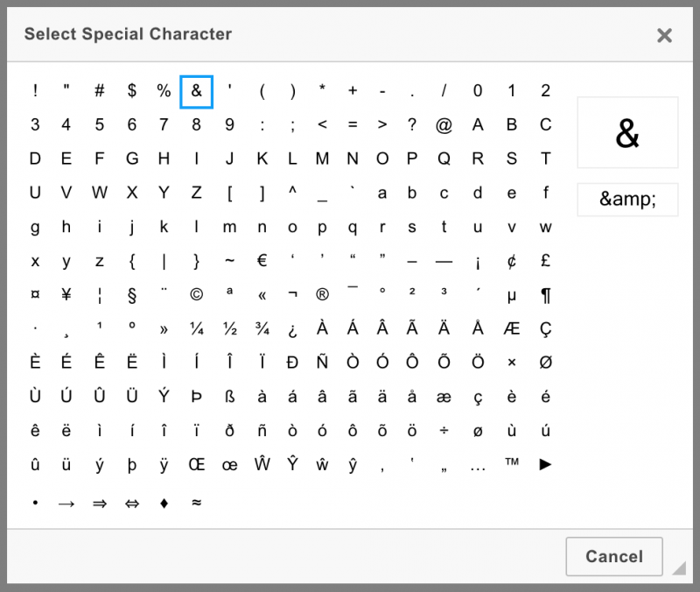Select the approximately equal ≈ sign

196,503
